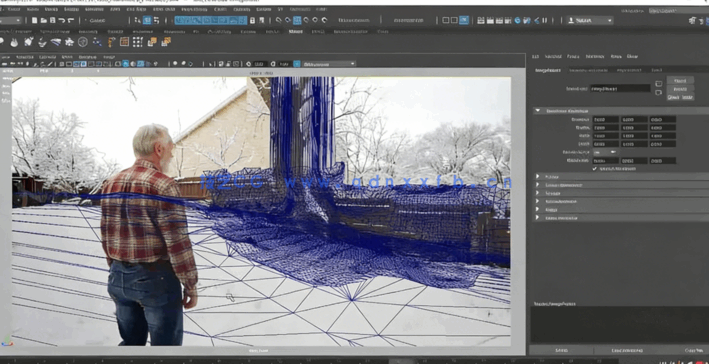Switch to the second Attribute Editor node tab
This screenshot has height=364, width=709.
(588, 71)
